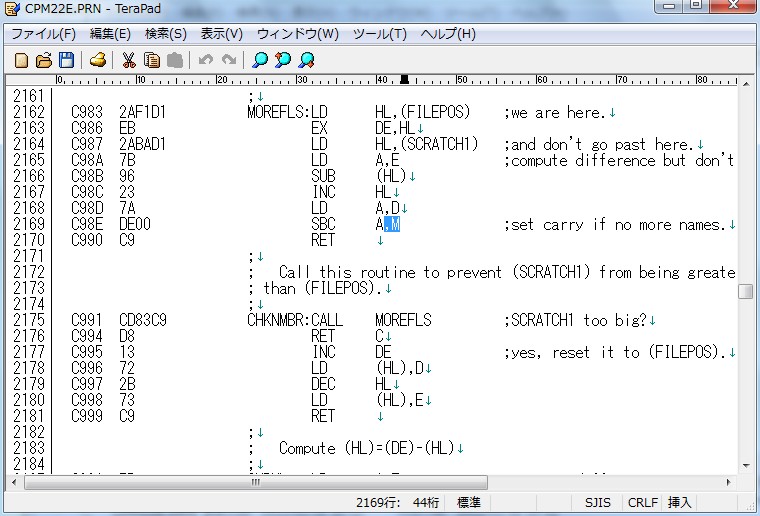760x516 pixels.
Task: Click the 'Compute (HL)=(DE)-(HL)' comment
Action: coord(367,448)
